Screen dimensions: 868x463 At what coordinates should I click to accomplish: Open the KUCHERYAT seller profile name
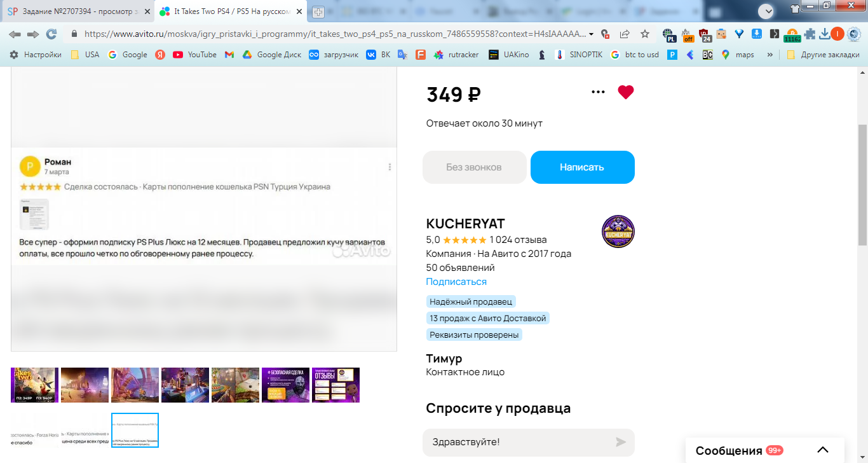point(465,224)
